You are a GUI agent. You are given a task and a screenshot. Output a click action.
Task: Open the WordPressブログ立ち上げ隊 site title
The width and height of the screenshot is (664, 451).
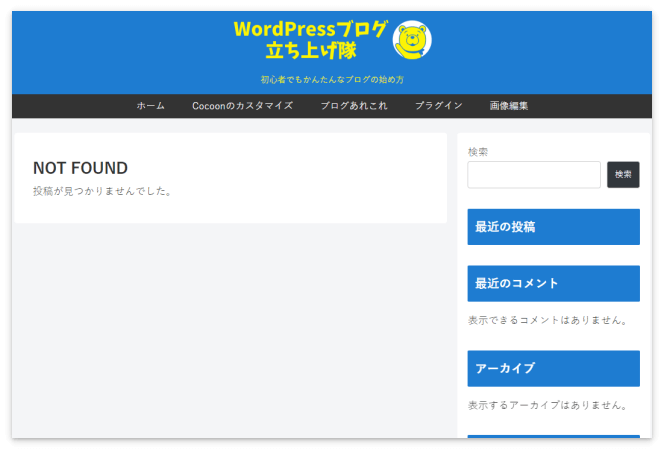310,40
